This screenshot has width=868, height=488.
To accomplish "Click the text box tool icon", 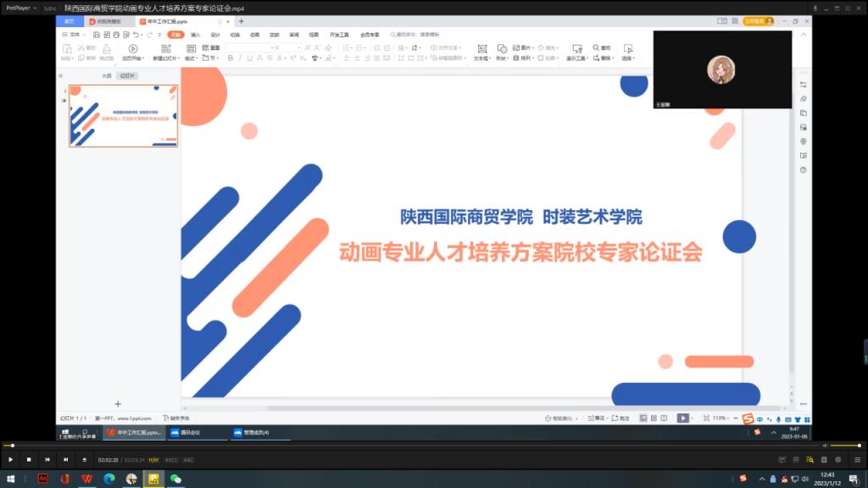I will click(x=481, y=49).
